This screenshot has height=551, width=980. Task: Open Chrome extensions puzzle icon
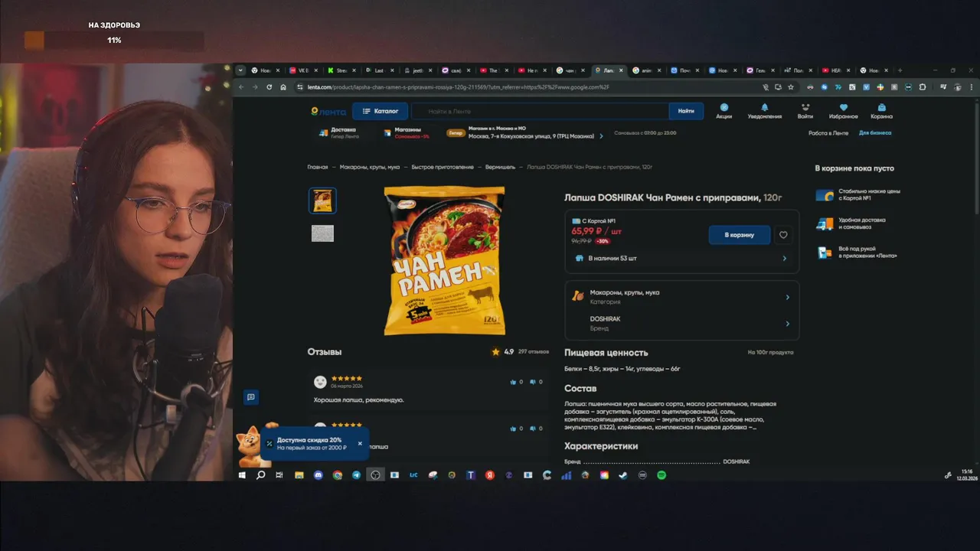[x=923, y=87]
